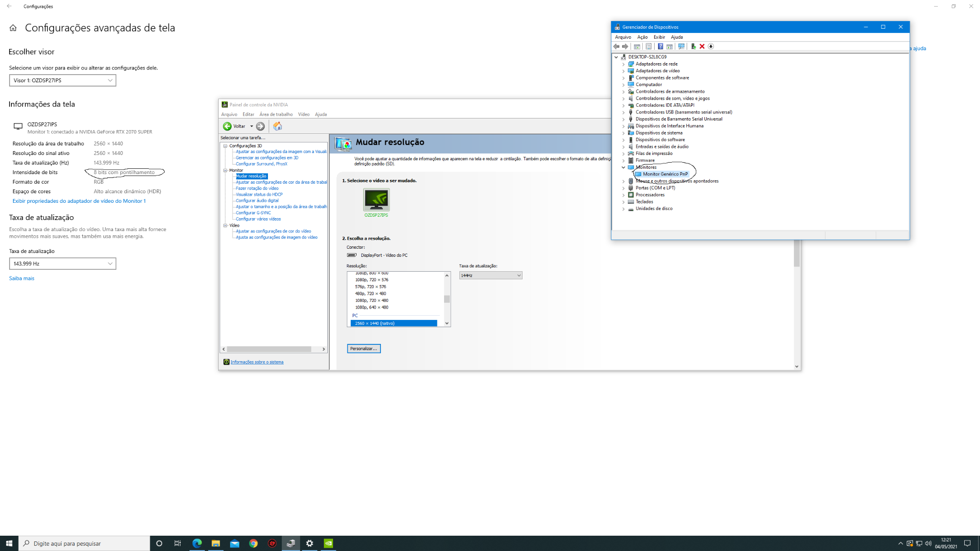
Task: Click red circular app icon in taskbar
Action: click(272, 543)
